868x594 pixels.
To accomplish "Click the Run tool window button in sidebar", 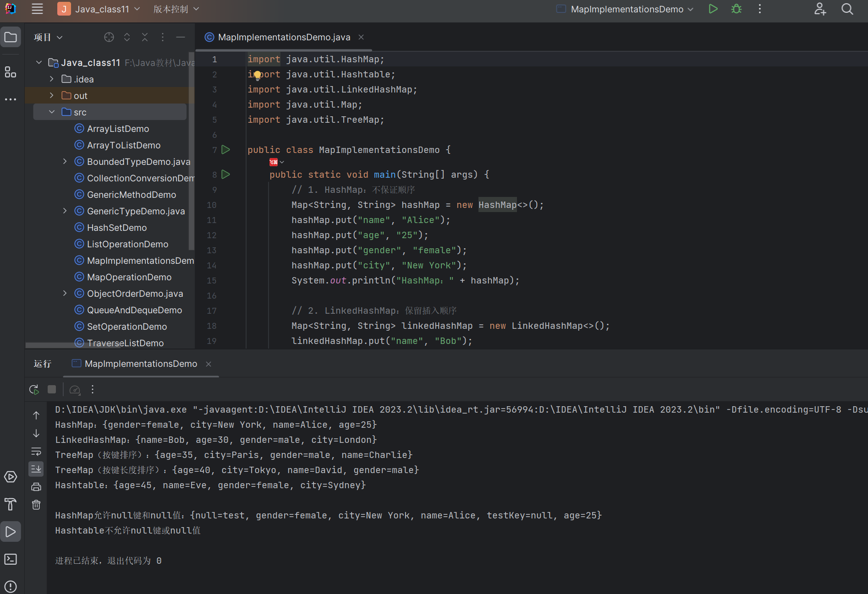I will point(11,532).
